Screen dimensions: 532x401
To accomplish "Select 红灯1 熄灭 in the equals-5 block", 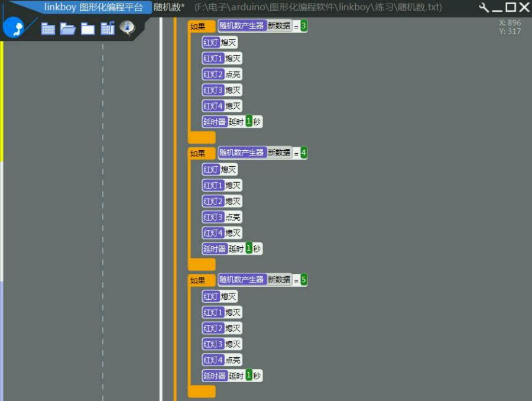I will (x=222, y=312).
